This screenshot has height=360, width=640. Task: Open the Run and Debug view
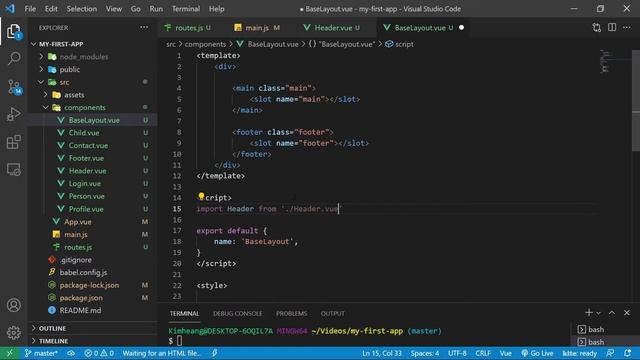point(13,114)
